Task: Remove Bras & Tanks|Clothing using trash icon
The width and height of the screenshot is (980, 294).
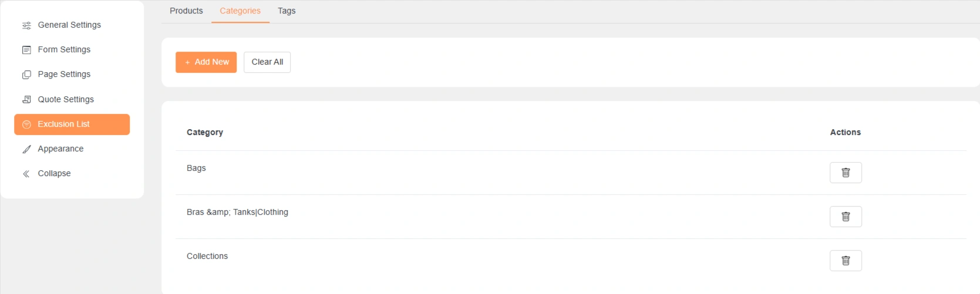Action: 845,217
